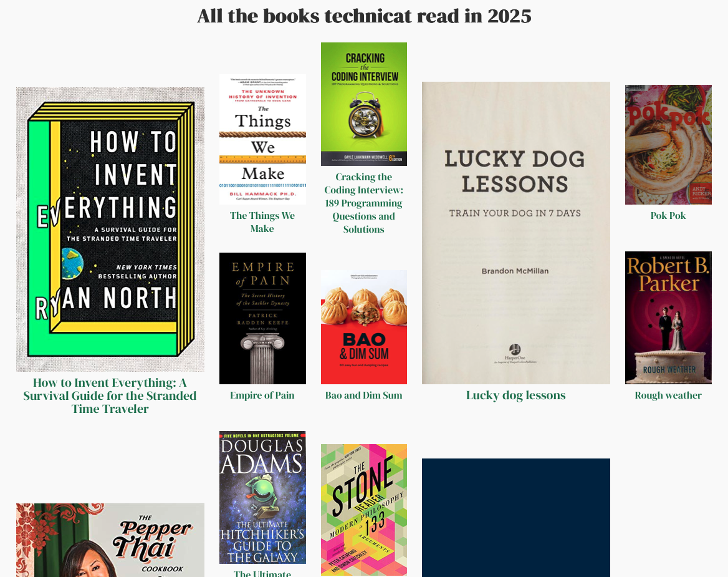Screen dimensions: 728x577
Task: Follow the Empire of Pain text link
Action: (262, 395)
